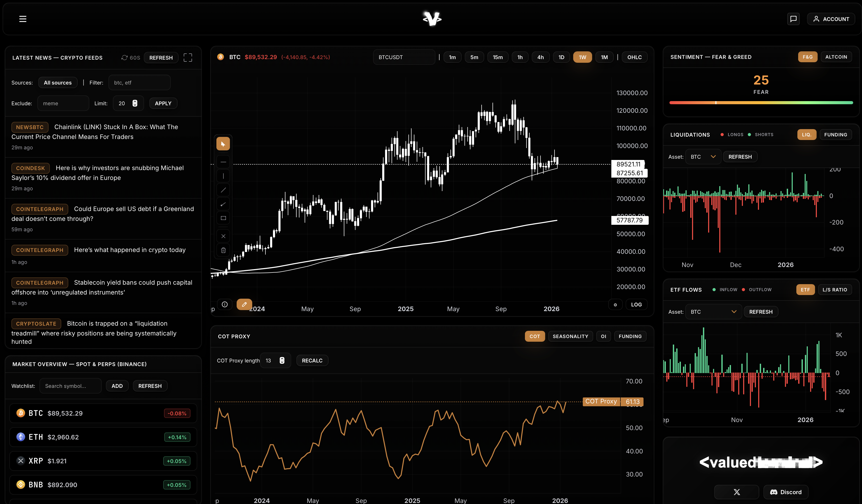Click RECALC button

312,360
